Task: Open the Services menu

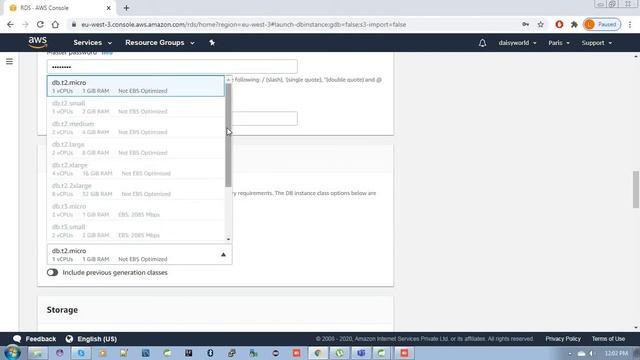Action: pyautogui.click(x=92, y=42)
